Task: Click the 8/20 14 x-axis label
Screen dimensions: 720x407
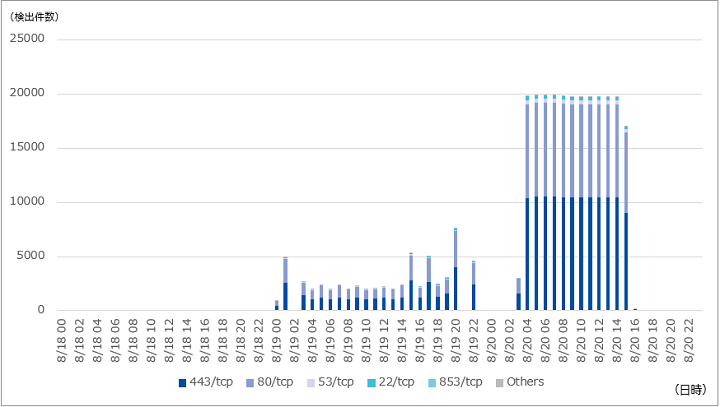Action: click(617, 341)
